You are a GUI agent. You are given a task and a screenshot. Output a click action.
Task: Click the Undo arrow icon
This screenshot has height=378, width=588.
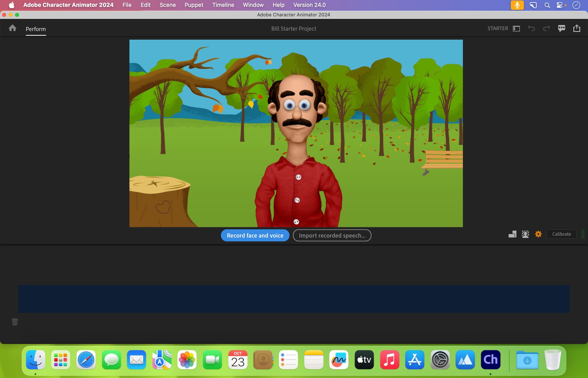tap(531, 28)
